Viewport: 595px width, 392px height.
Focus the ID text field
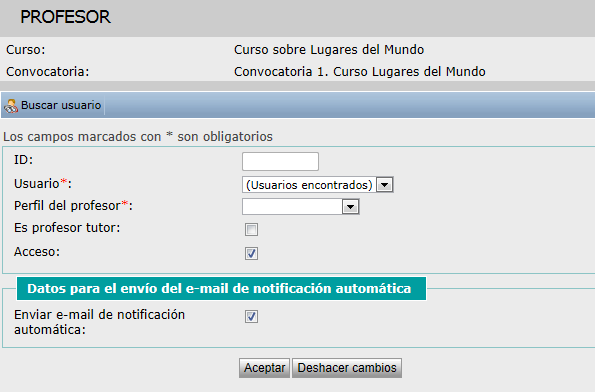click(280, 162)
